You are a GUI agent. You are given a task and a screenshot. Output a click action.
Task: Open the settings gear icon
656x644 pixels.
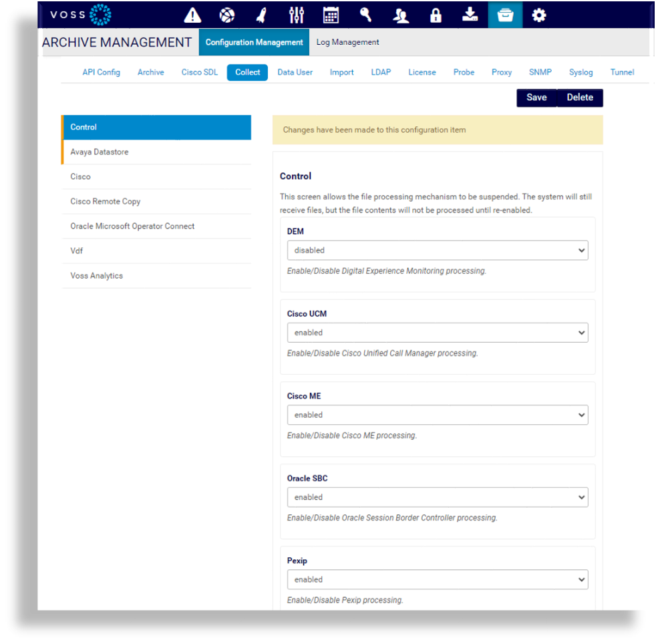tap(539, 14)
